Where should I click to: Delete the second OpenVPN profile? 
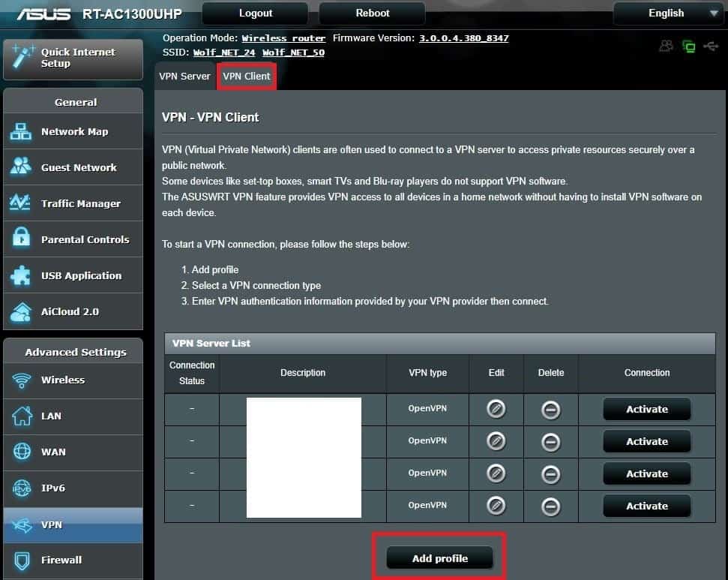click(550, 442)
